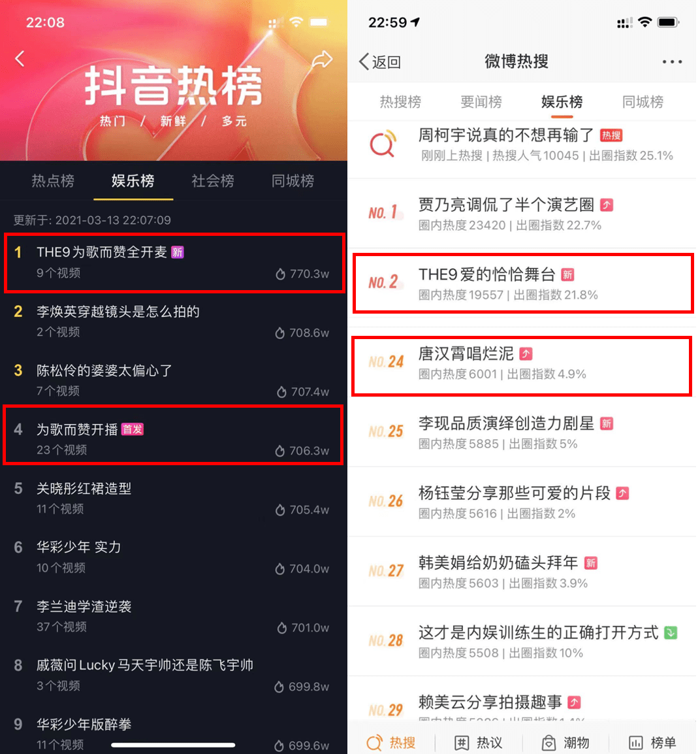Screen dimensions: 700x754
Task: Tap the 新 badge beside THE9爱的恰恰舞台
Action: click(568, 274)
